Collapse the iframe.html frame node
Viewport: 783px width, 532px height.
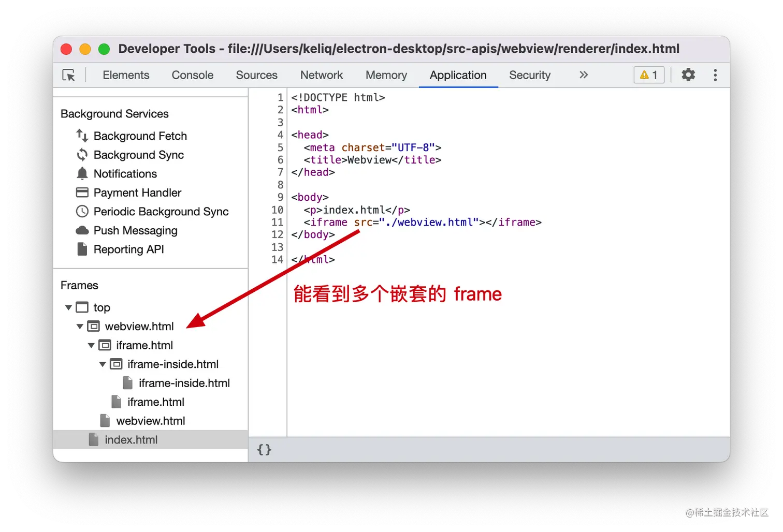tap(91, 345)
